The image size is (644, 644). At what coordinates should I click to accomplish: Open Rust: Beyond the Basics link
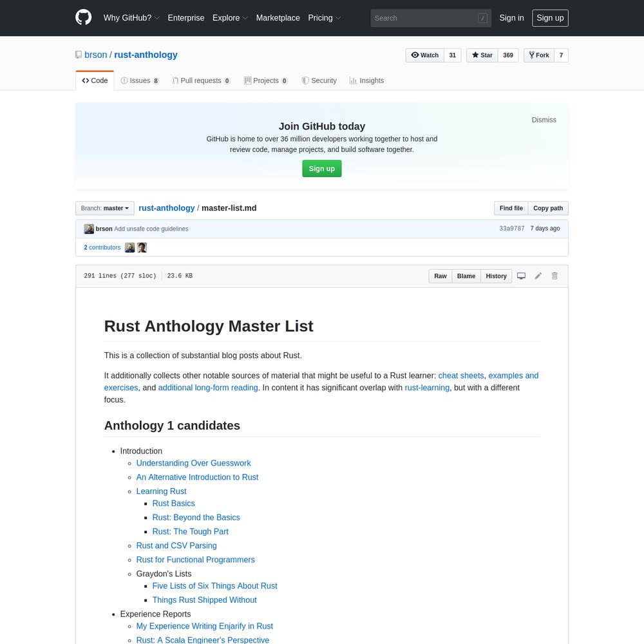point(196,517)
